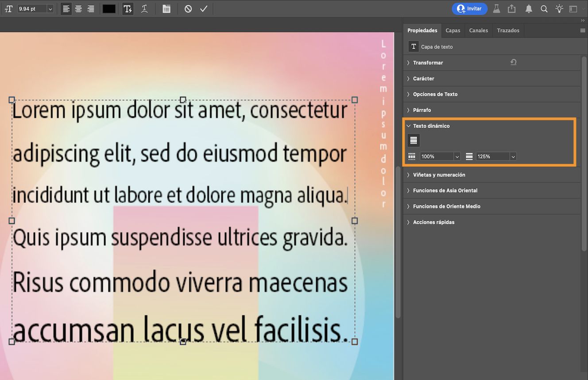
Task: Click the warped text icon in the toolbar
Action: [144, 8]
